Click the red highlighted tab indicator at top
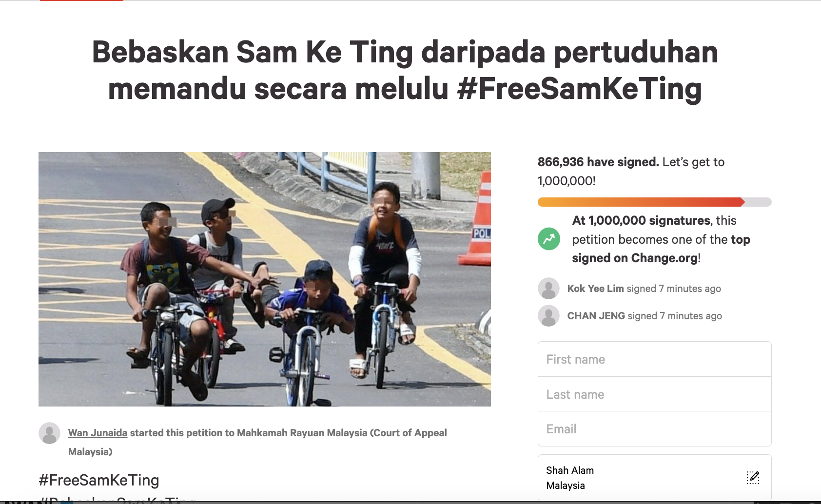This screenshot has width=821, height=504. click(x=81, y=0)
